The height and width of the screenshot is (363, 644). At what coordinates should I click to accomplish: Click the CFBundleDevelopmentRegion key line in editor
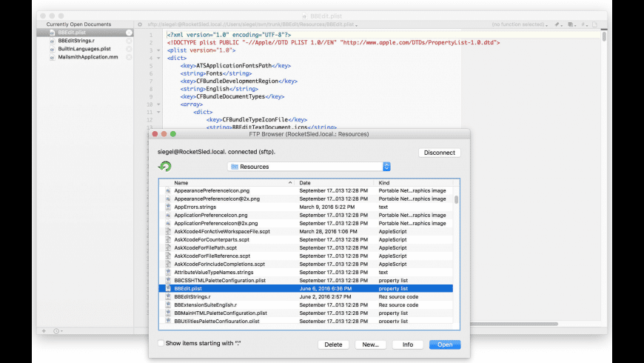click(x=238, y=81)
